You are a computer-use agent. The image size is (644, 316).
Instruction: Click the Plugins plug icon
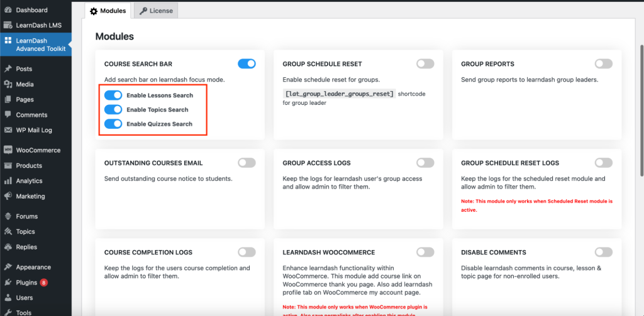pos(8,282)
